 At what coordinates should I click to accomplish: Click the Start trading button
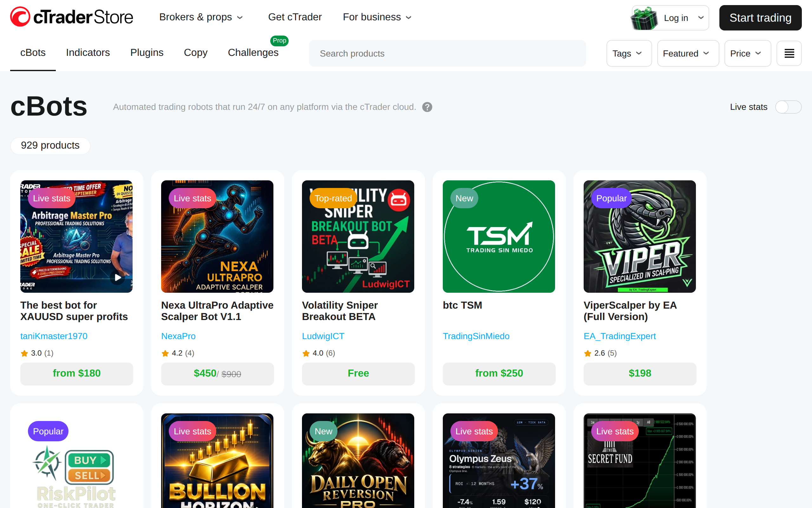(x=760, y=18)
